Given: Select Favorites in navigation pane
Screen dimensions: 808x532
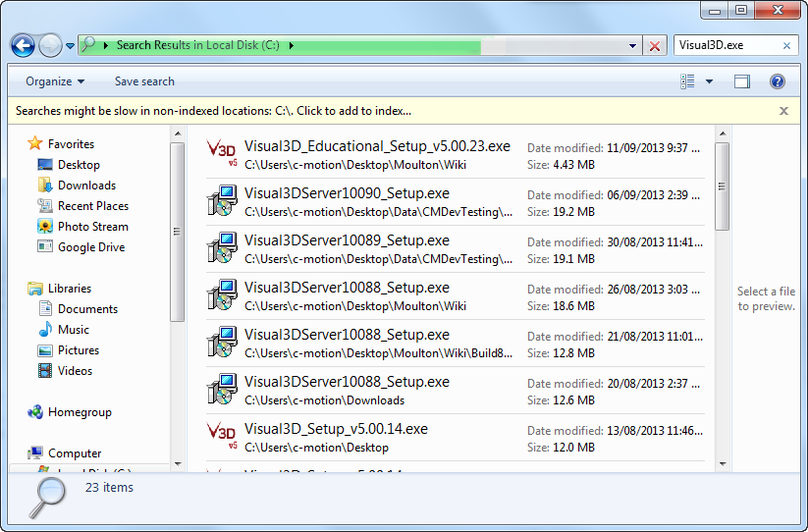Looking at the screenshot, I should point(71,143).
